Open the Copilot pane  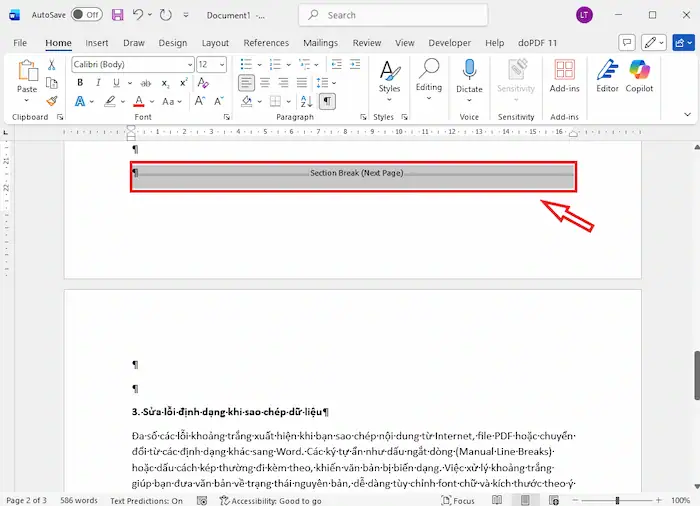click(x=640, y=76)
